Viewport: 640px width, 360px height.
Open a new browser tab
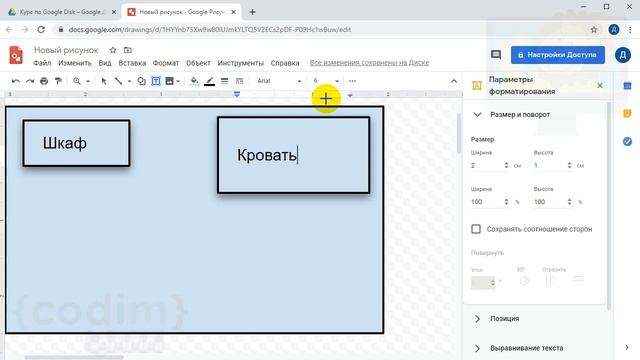pyautogui.click(x=252, y=12)
